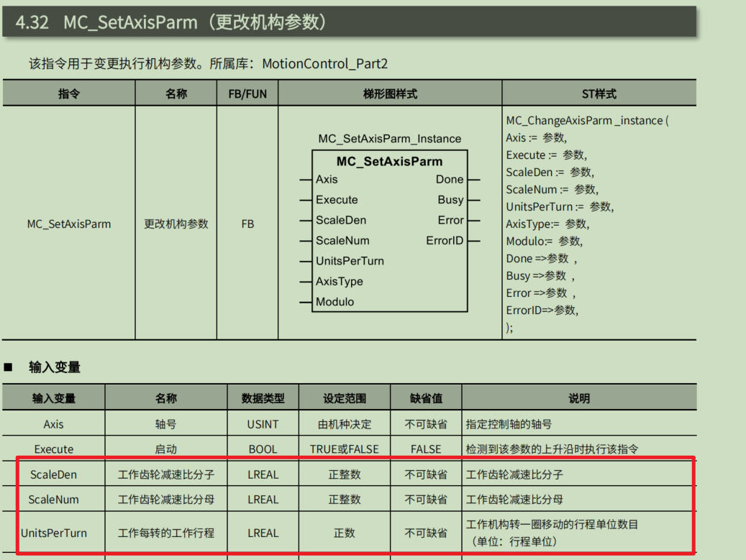Select the ScaleDen cell in input variable table
The width and height of the screenshot is (746, 560).
pos(53,474)
